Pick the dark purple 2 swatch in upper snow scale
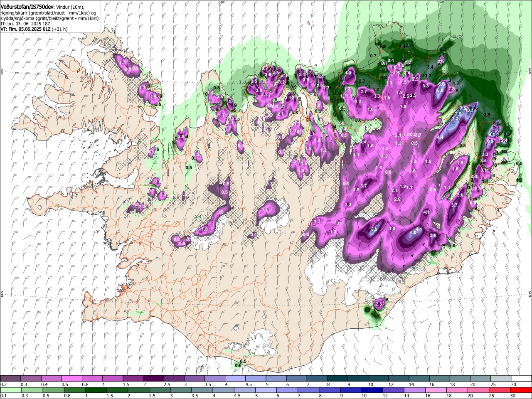The width and height of the screenshot is (532, 399). click(153, 379)
